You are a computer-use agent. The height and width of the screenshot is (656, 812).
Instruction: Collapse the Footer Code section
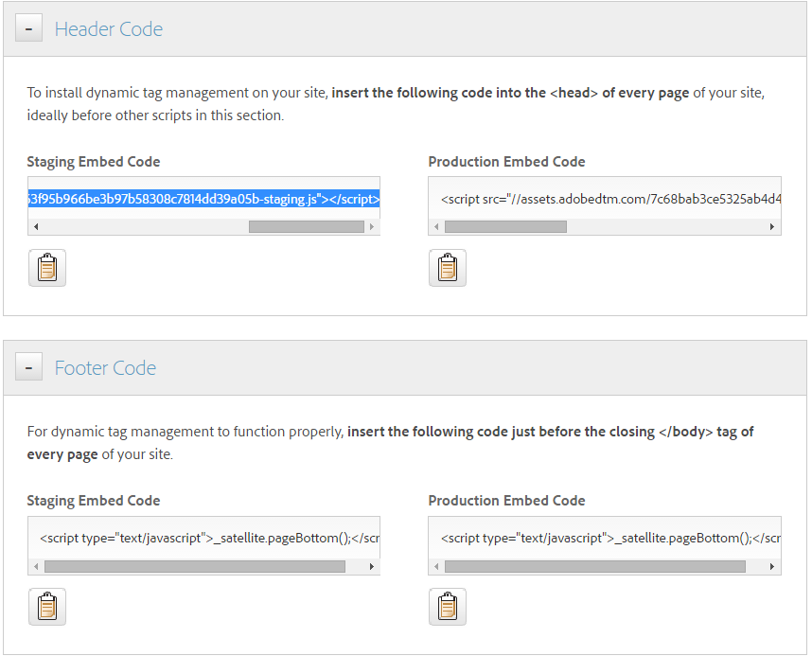click(29, 367)
